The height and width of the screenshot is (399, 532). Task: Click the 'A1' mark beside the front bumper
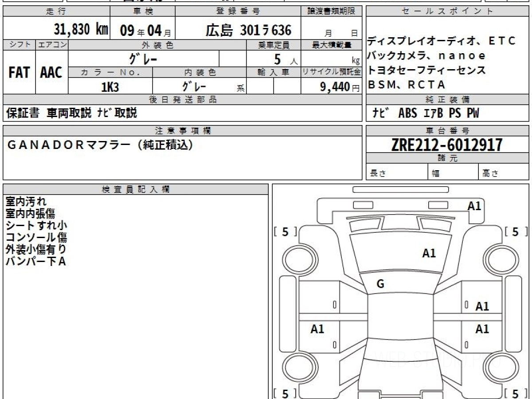point(474,206)
